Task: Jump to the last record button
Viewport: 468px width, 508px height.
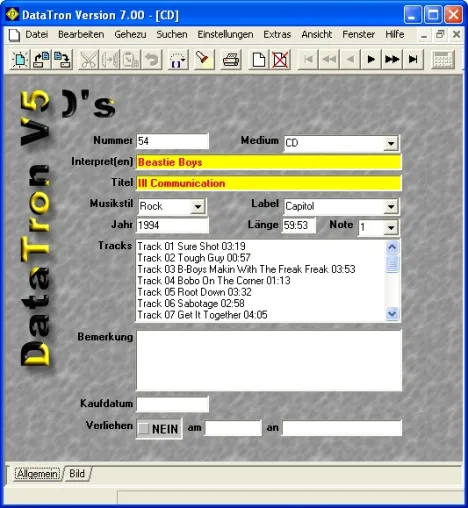Action: (413, 60)
